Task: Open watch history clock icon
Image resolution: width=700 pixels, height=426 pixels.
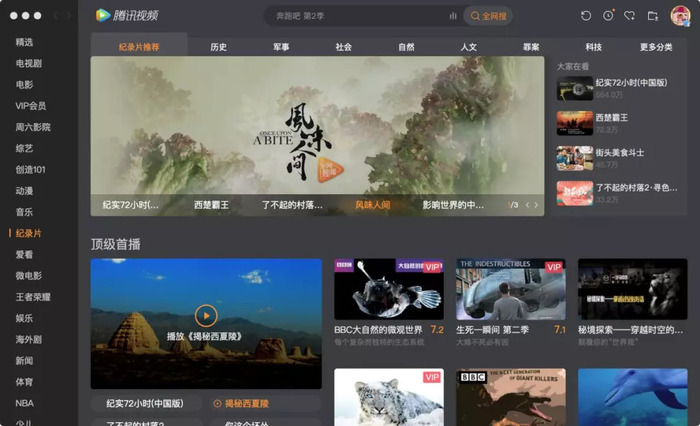Action: click(x=608, y=16)
